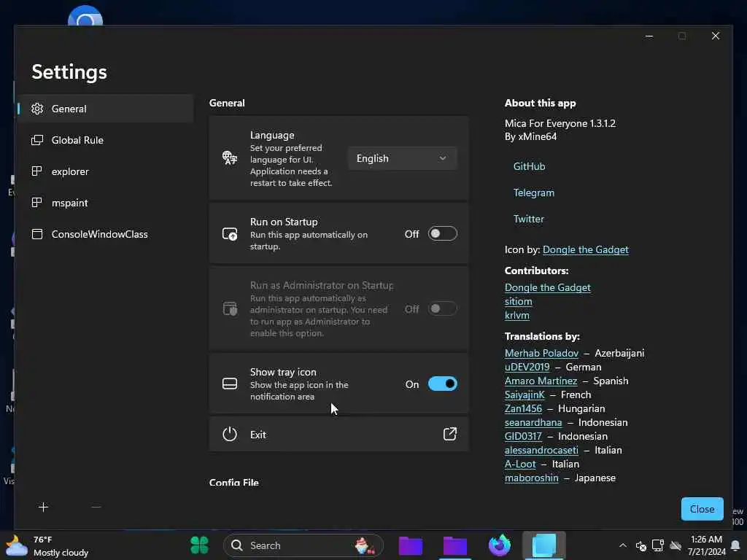Click the Run on Startup icon

pyautogui.click(x=230, y=234)
